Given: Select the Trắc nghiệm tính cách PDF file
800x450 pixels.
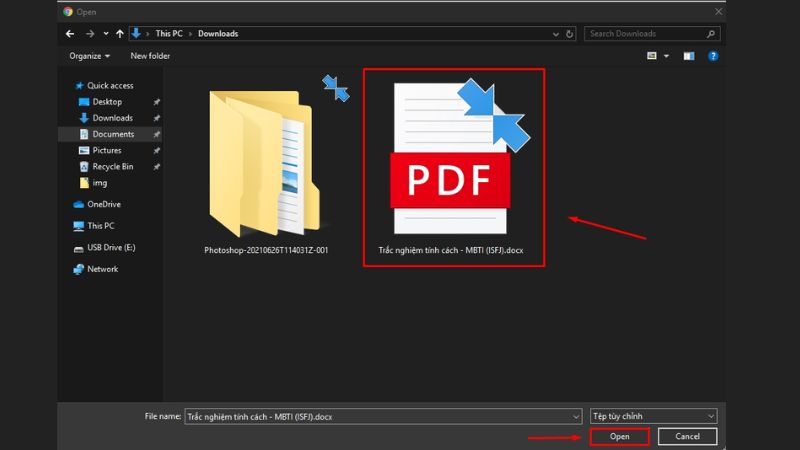Looking at the screenshot, I should pyautogui.click(x=455, y=168).
